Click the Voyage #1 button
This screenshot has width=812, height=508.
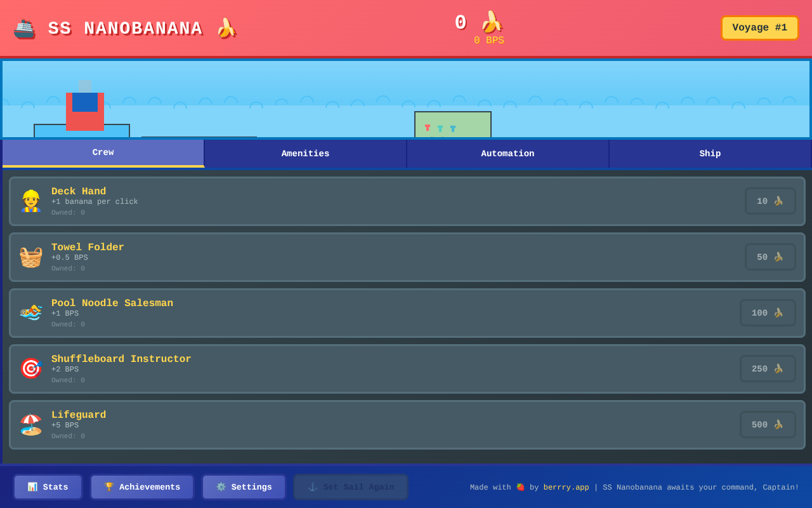759,27
